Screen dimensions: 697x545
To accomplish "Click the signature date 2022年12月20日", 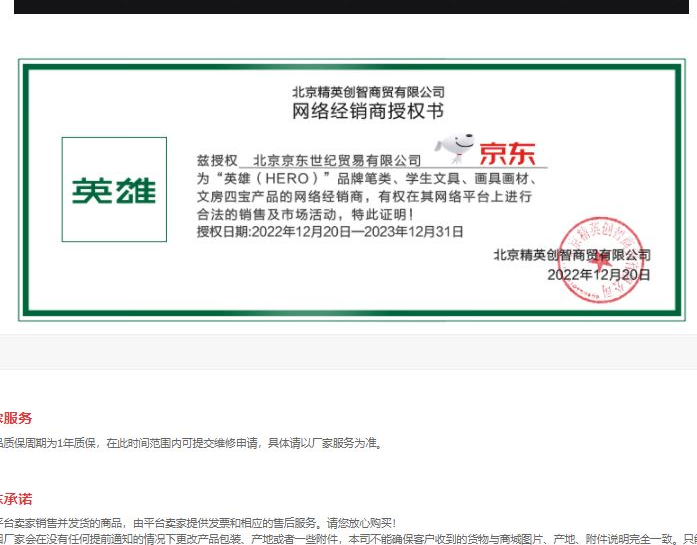I will [x=598, y=275].
